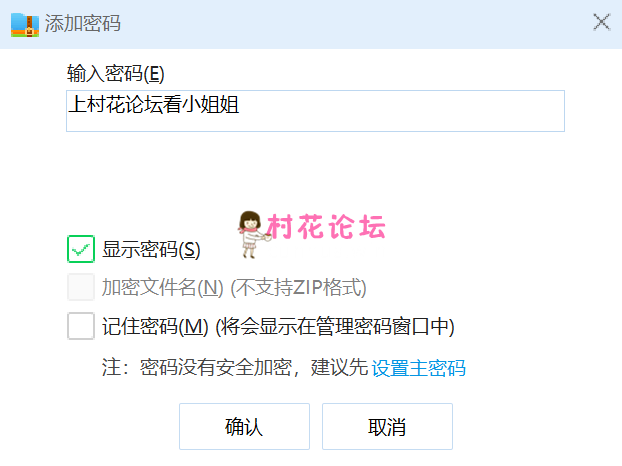Enable the 记住密码(M) checkbox
This screenshot has width=622, height=466.
[x=81, y=326]
